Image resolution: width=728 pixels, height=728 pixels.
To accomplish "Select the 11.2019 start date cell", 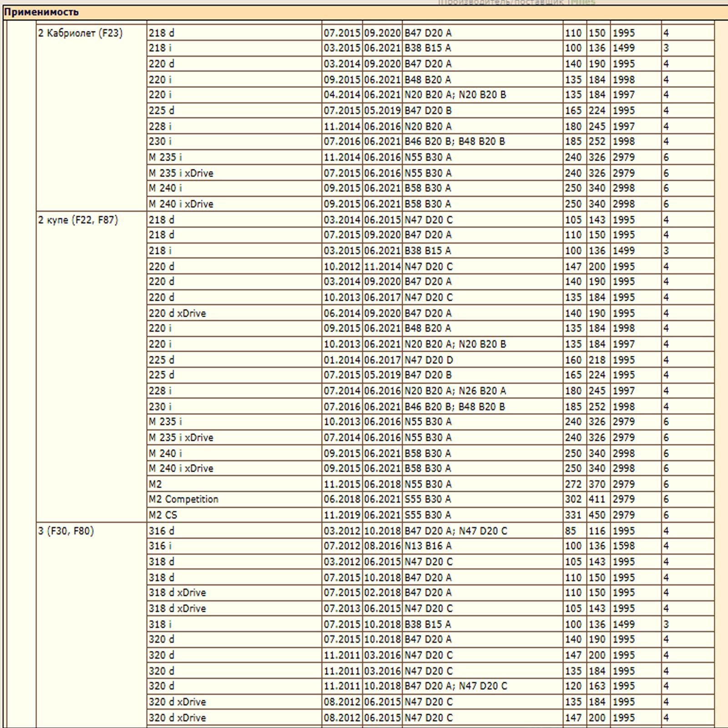I will coord(342,515).
